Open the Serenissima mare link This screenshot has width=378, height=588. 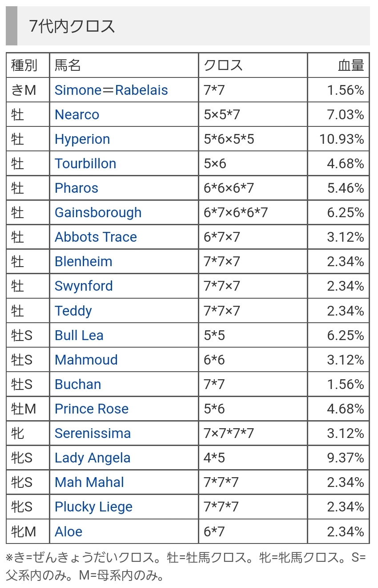tap(92, 433)
